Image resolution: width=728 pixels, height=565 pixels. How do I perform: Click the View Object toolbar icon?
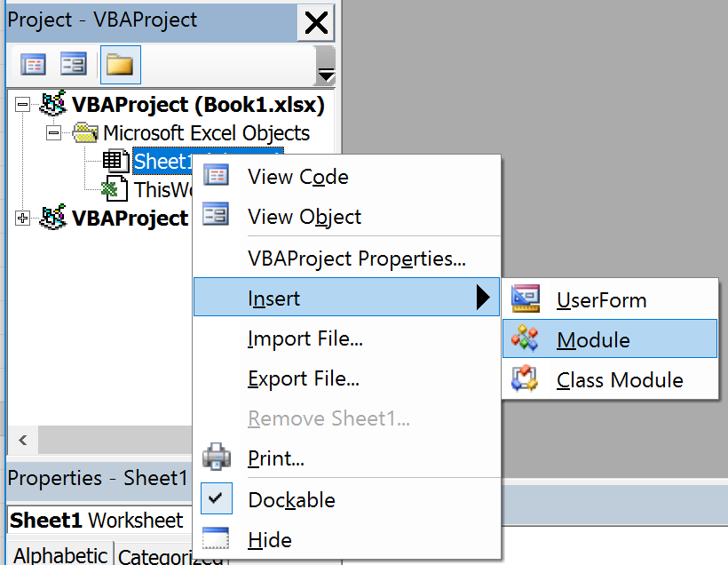click(x=73, y=65)
